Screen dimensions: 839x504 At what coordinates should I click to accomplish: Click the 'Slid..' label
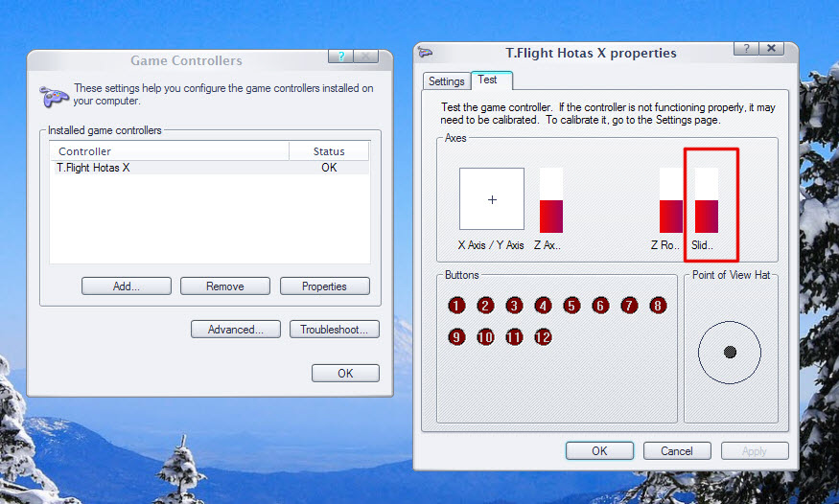click(x=702, y=244)
